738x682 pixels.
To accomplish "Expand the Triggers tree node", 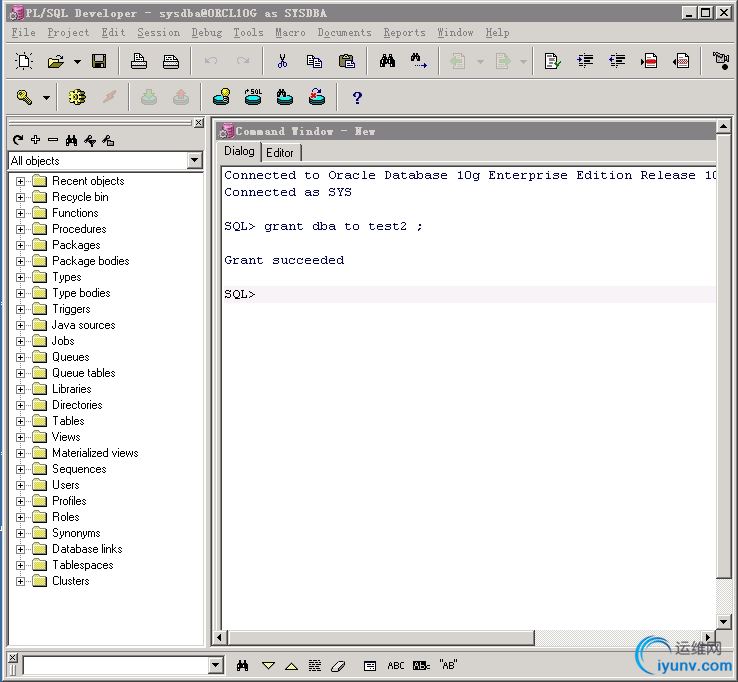I will click(20, 309).
